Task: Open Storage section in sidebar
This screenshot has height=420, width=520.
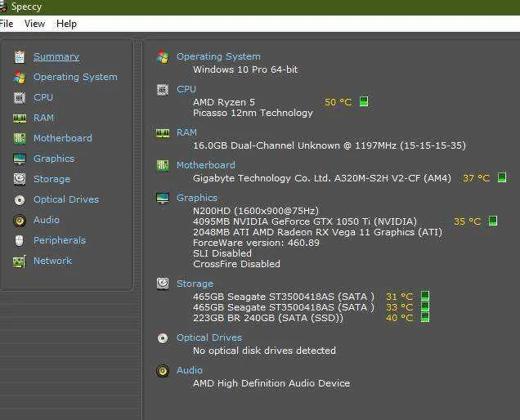Action: click(x=52, y=179)
